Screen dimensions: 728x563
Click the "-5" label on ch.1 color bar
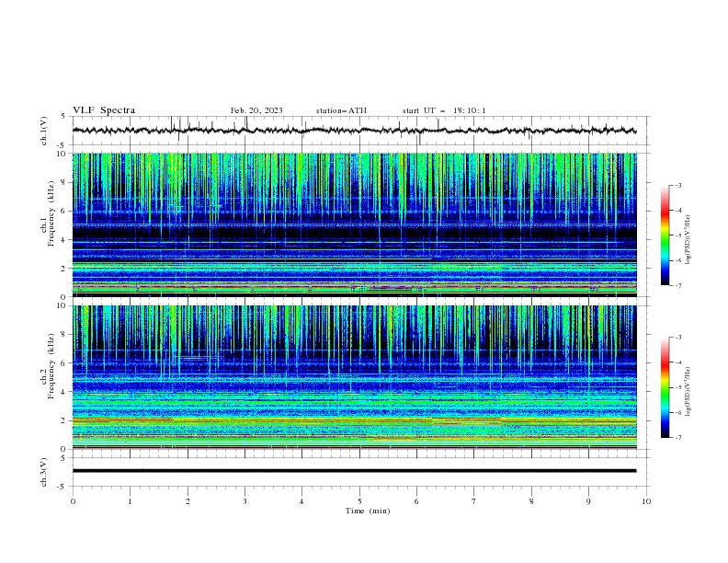tap(678, 236)
